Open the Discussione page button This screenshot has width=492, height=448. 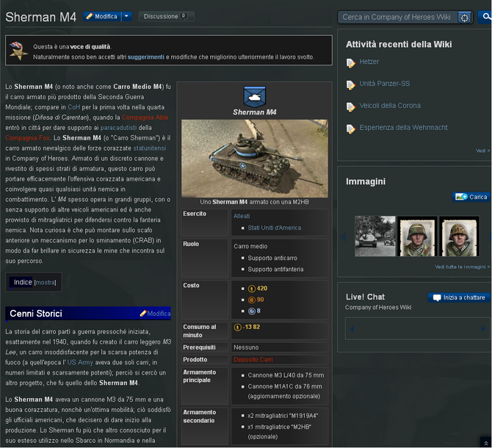tap(166, 16)
